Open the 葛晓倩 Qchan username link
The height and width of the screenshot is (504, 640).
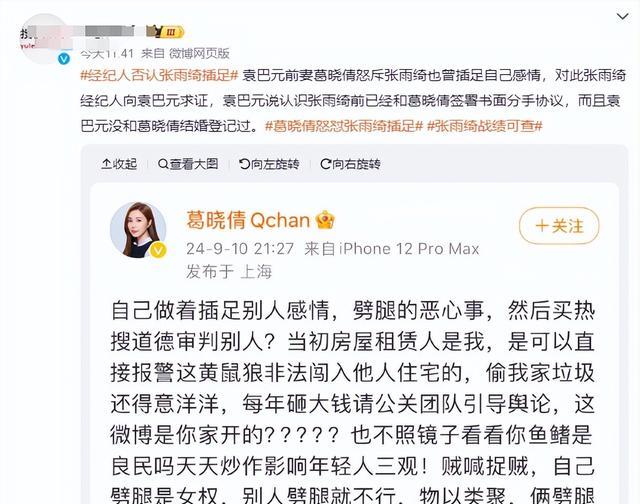(x=248, y=220)
